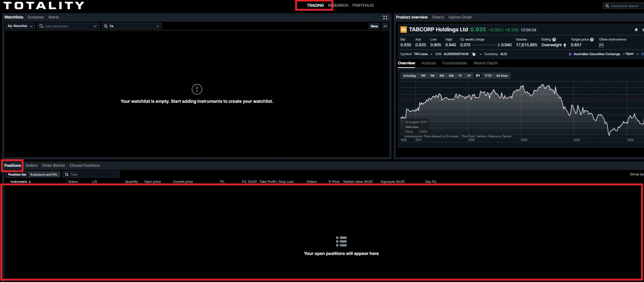Switch to the Analysis sub-tab

click(429, 63)
